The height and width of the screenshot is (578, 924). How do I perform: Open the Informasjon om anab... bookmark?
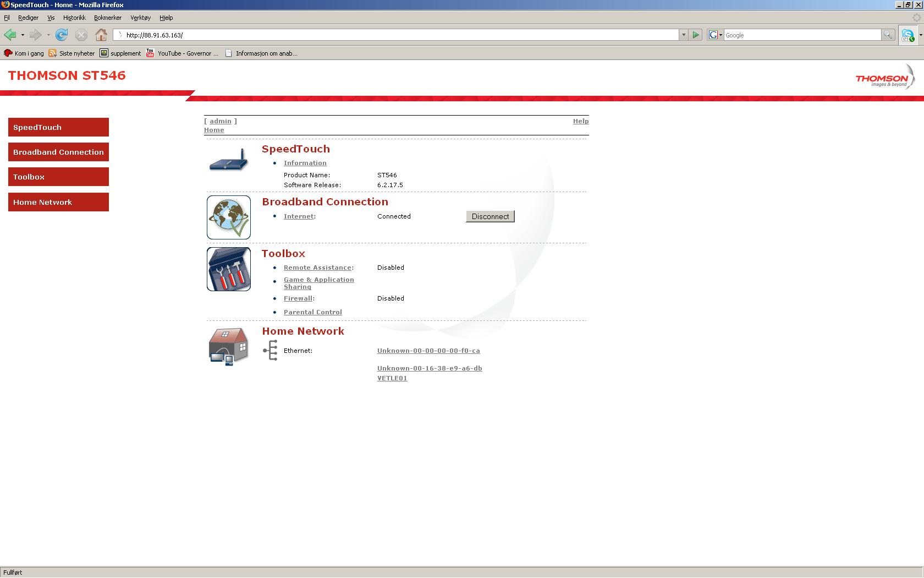coord(261,53)
